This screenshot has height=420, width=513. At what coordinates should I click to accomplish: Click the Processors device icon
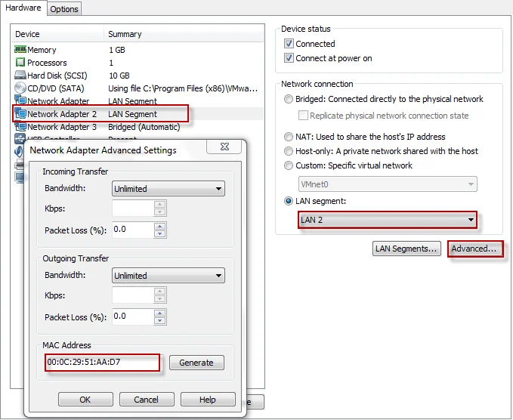click(20, 63)
